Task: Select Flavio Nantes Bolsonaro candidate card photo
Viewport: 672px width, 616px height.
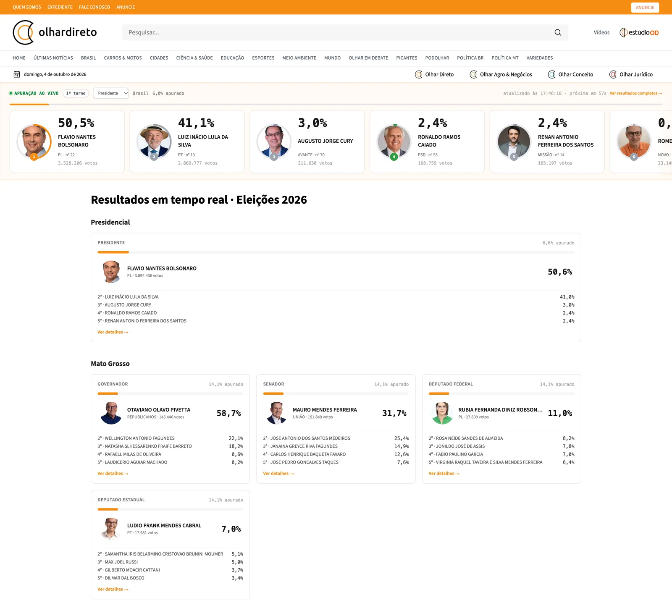Action: [x=34, y=141]
